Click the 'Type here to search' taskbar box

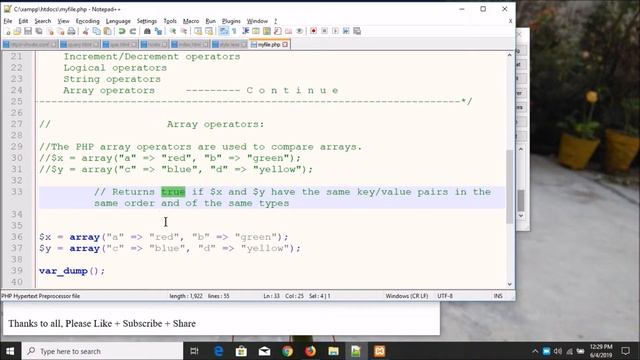point(102,351)
